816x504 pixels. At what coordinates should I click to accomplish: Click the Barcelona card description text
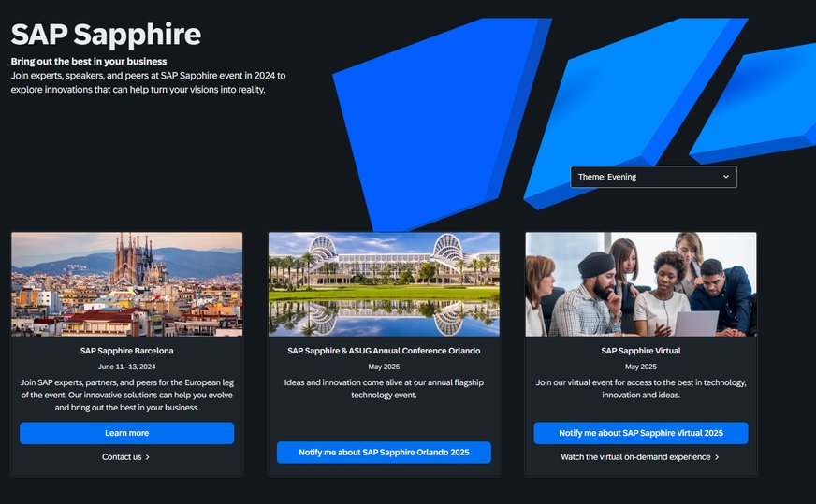[x=127, y=395]
